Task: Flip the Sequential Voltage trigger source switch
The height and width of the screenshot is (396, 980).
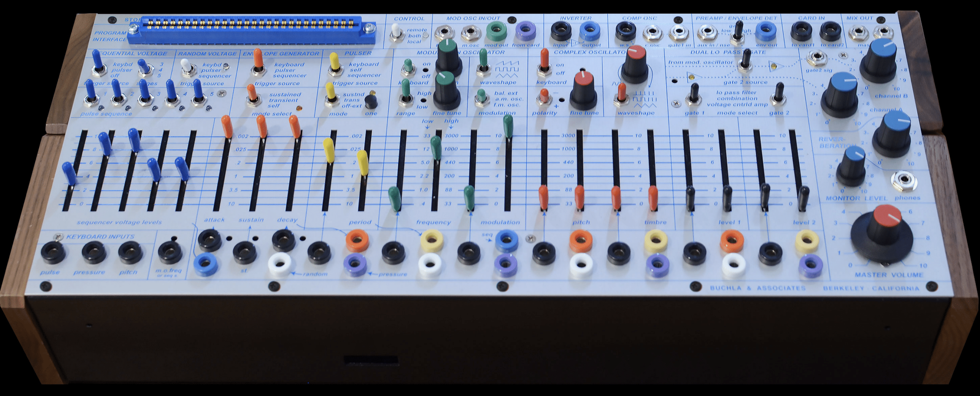Action: pyautogui.click(x=98, y=63)
